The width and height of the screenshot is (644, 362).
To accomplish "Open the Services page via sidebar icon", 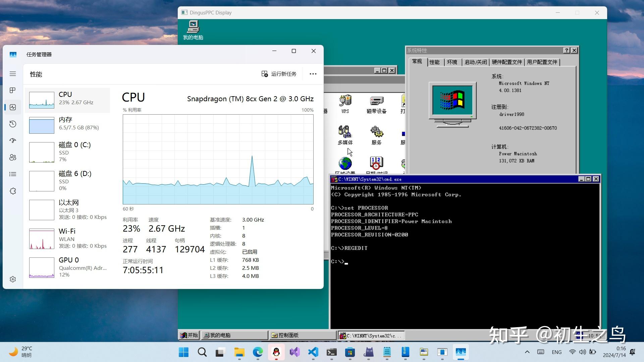I will [x=12, y=191].
